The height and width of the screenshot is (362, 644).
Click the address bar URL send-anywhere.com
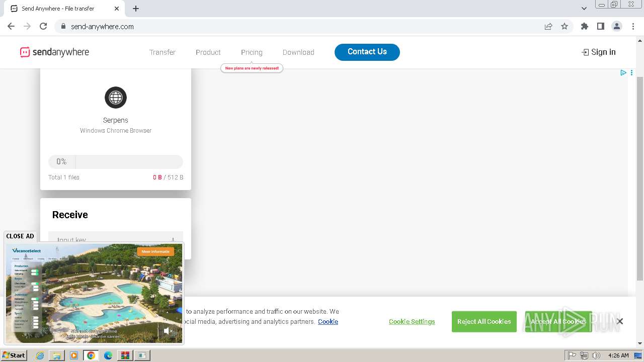[x=102, y=27]
